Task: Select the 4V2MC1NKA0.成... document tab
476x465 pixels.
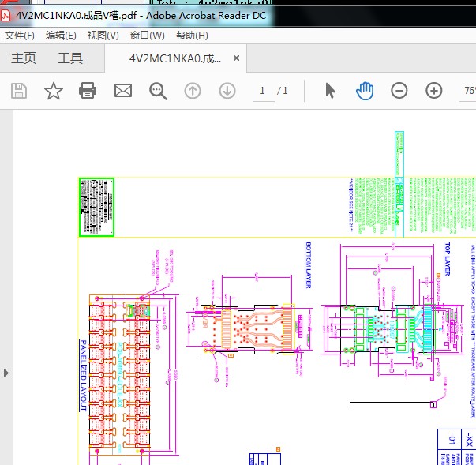Action: pos(175,58)
